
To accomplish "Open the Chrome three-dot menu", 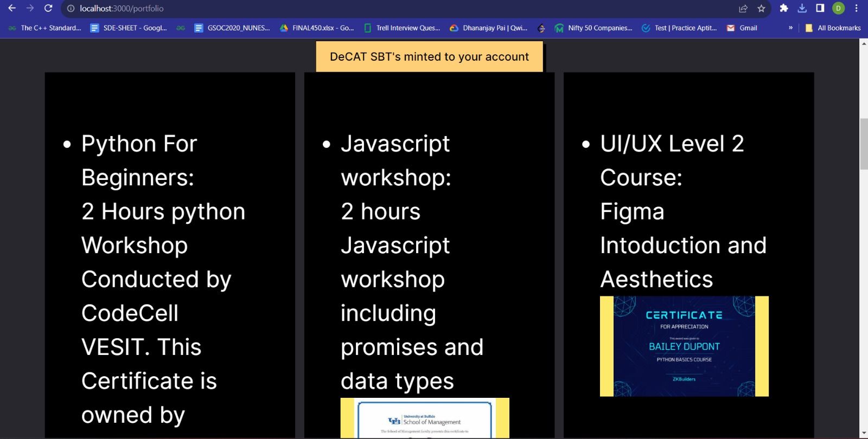I will [857, 8].
